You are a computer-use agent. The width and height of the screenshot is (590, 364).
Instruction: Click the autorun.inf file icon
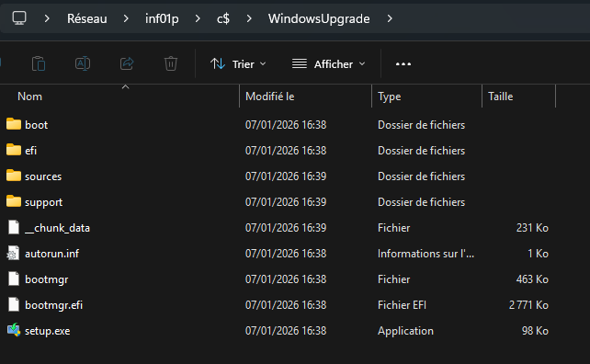coord(14,254)
